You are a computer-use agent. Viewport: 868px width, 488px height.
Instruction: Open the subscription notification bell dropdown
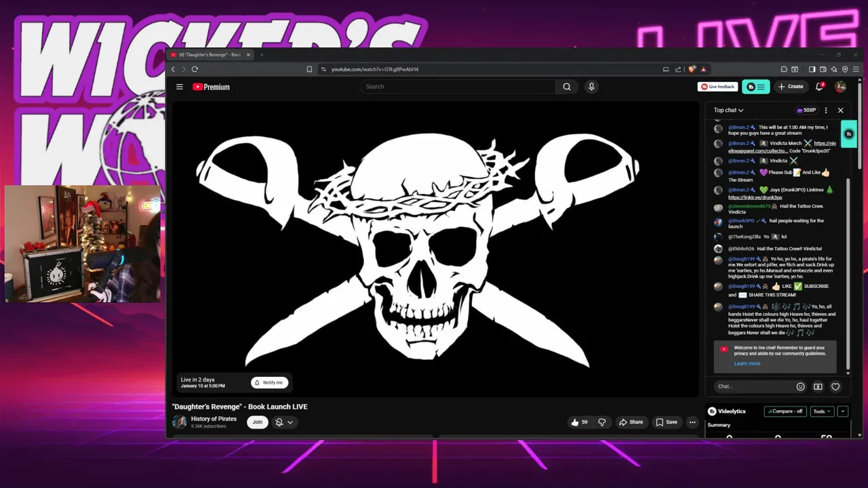283,422
